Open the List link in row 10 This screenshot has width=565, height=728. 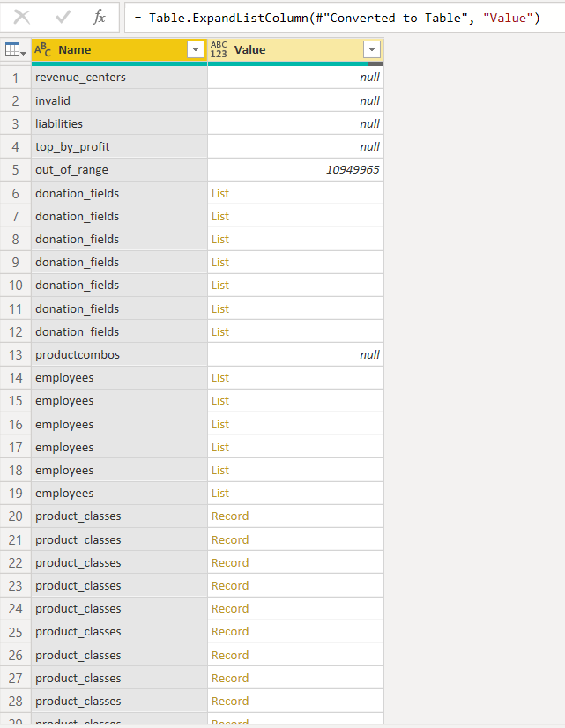[220, 285]
